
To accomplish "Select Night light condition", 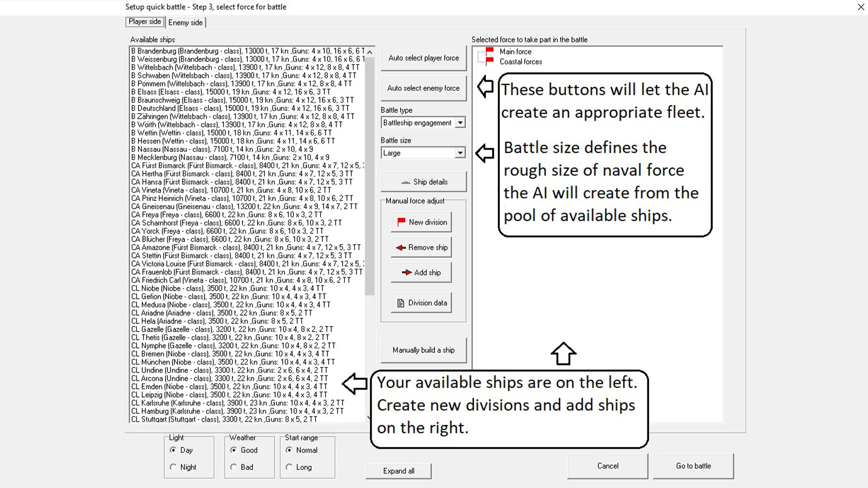I will pos(173,467).
